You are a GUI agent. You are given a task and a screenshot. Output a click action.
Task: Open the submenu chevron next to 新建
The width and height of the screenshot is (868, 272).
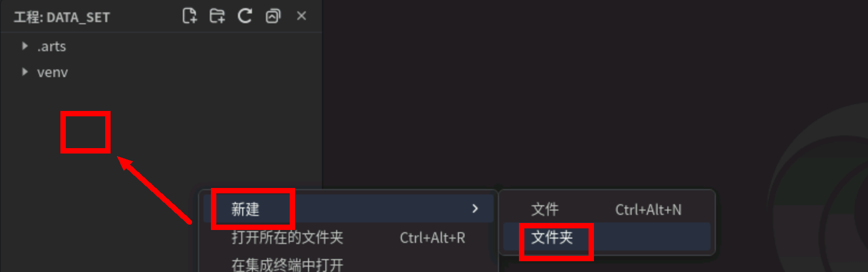(x=475, y=208)
